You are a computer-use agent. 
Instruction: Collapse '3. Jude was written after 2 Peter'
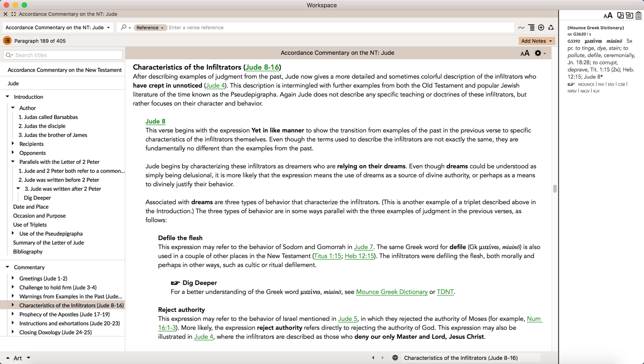pos(18,189)
